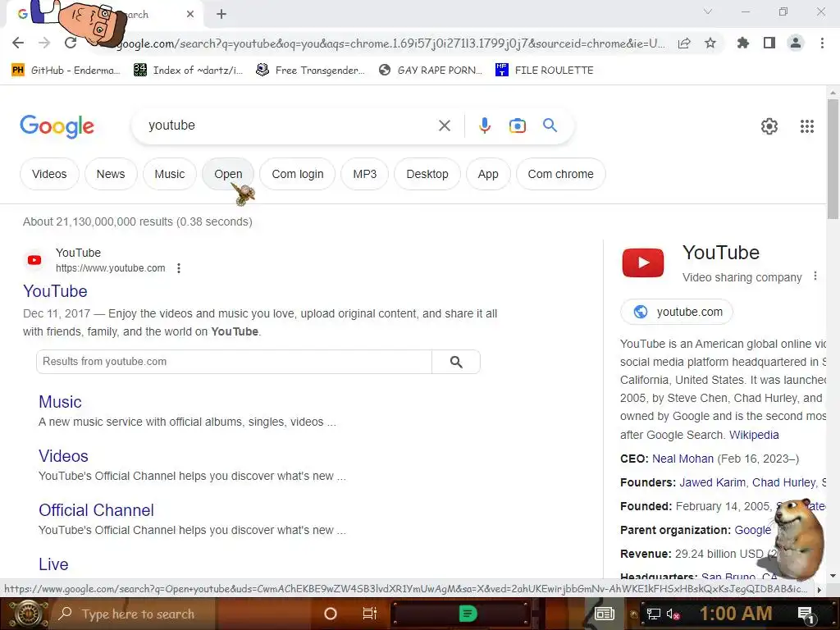Open the Official Channel sitelink
This screenshot has height=630, width=840.
(x=96, y=510)
